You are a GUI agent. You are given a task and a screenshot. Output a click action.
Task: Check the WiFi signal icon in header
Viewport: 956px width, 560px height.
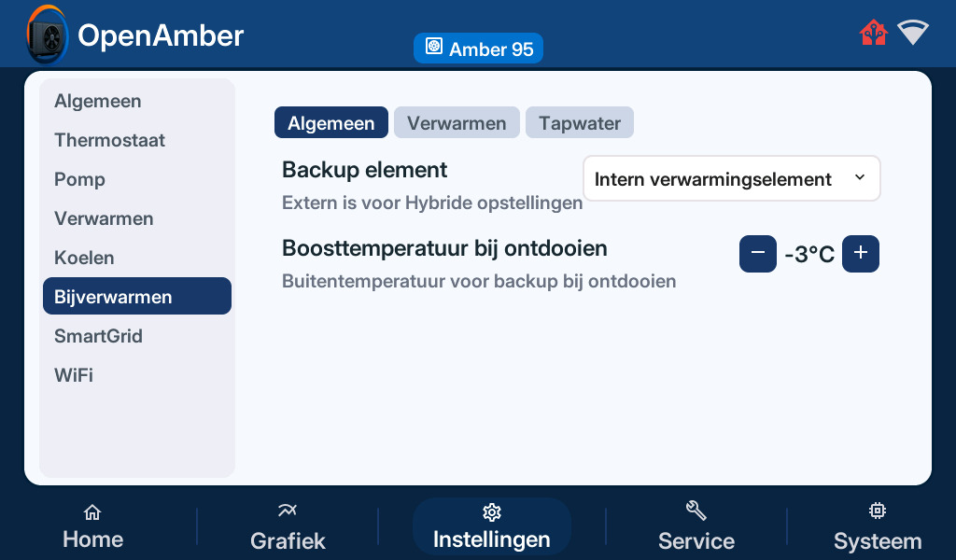coord(913,33)
